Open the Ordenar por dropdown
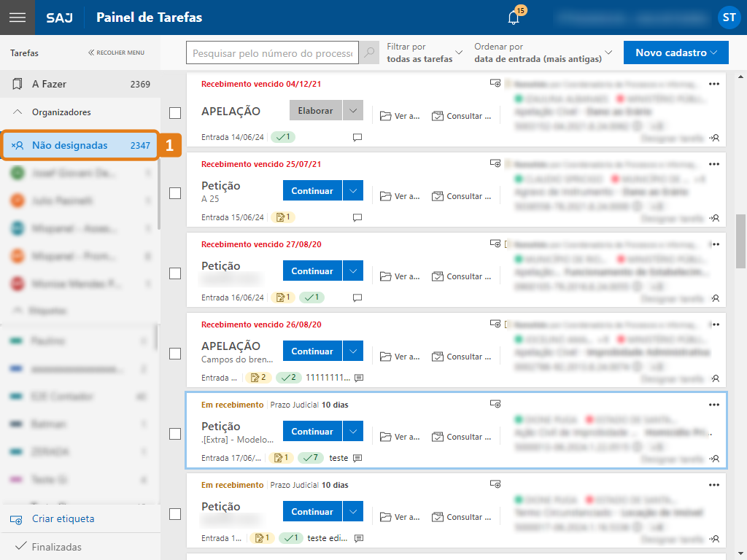This screenshot has height=560, width=747. click(543, 52)
